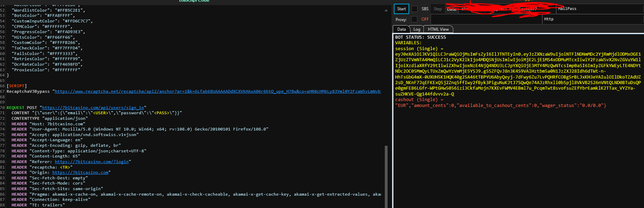Click the RetriesColor "#FFFFFF99" setting line

click(x=48, y=59)
